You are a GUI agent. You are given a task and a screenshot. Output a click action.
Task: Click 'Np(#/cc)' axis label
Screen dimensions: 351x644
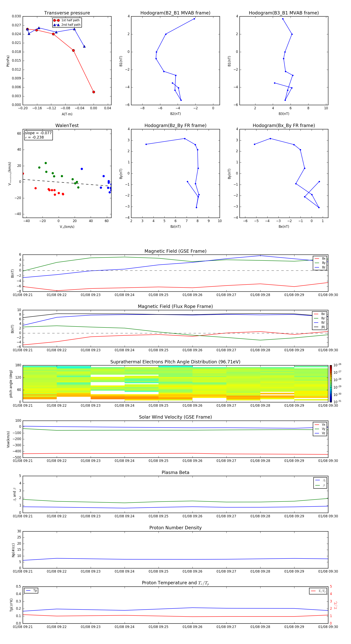13,550
